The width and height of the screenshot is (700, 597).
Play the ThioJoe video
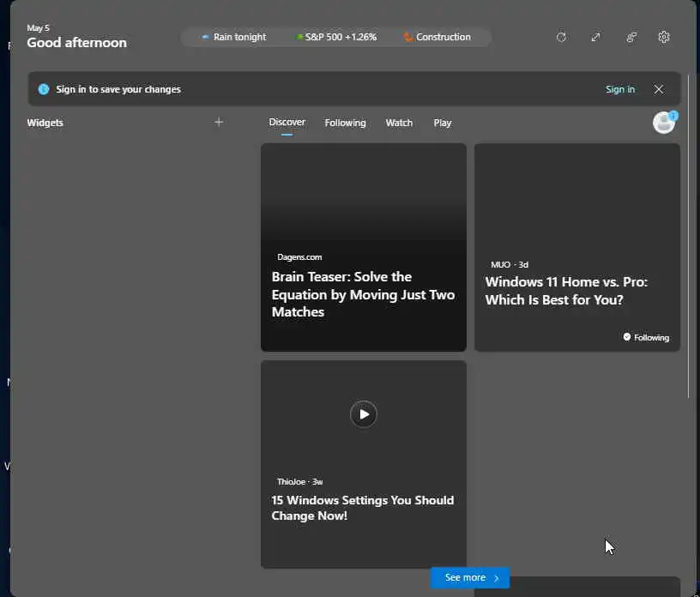coord(364,414)
